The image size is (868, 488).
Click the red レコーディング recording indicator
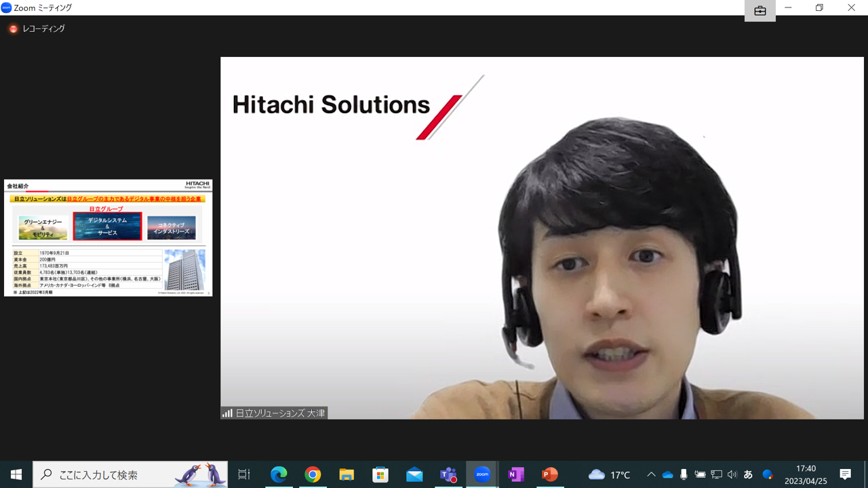click(x=37, y=29)
